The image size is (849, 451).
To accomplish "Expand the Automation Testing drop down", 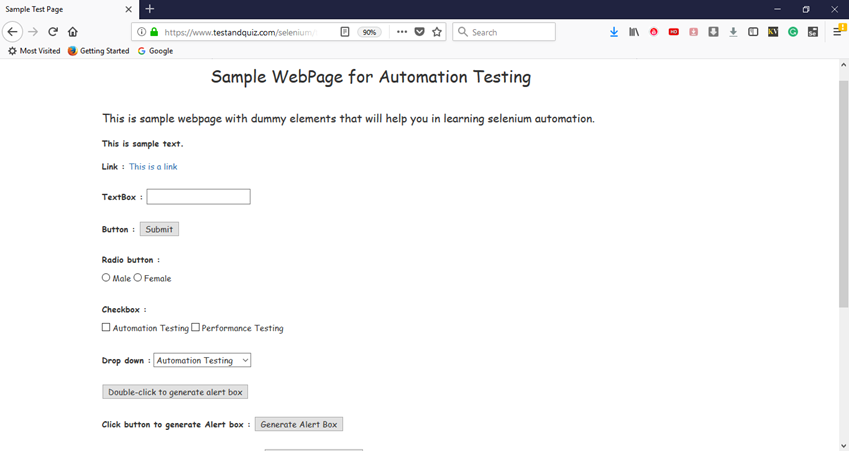I will pyautogui.click(x=202, y=360).
